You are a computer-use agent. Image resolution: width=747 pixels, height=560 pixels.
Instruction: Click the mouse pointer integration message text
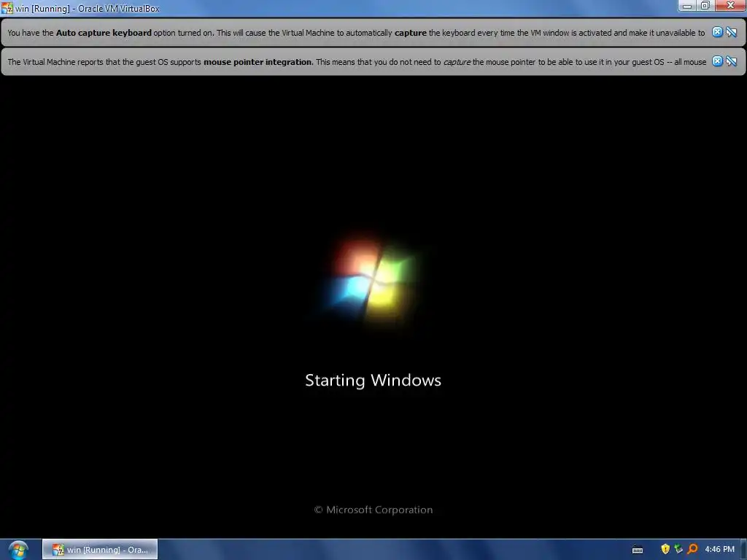coord(357,62)
